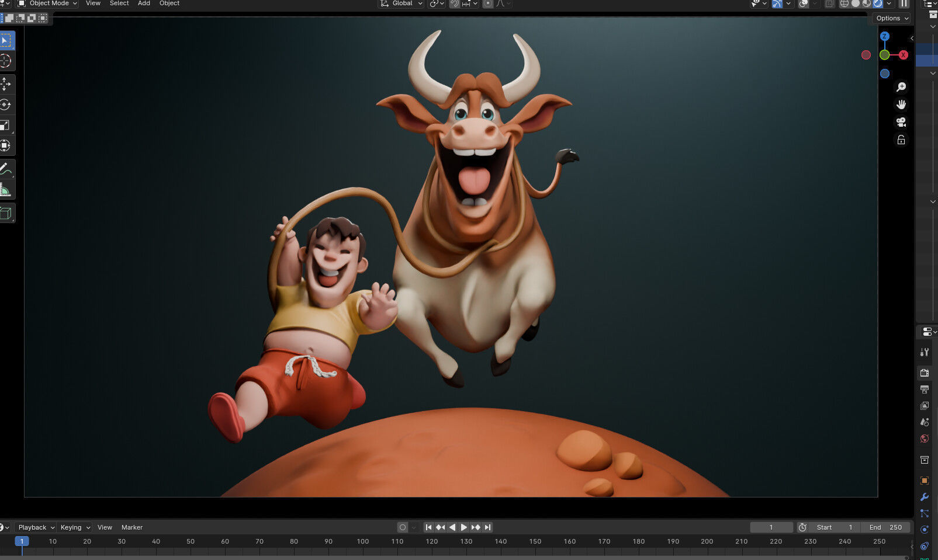Screen dimensions: 938x560
Task: Play the animation forward
Action: pyautogui.click(x=464, y=527)
